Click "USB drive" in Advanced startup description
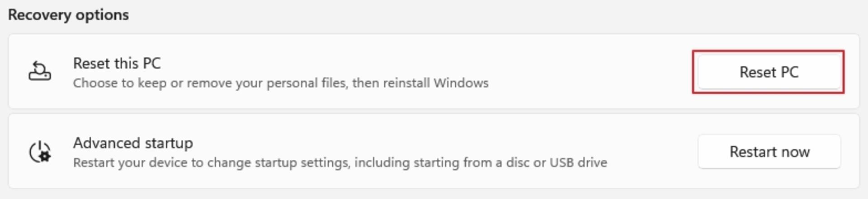Image resolution: width=868 pixels, height=199 pixels. 578,162
